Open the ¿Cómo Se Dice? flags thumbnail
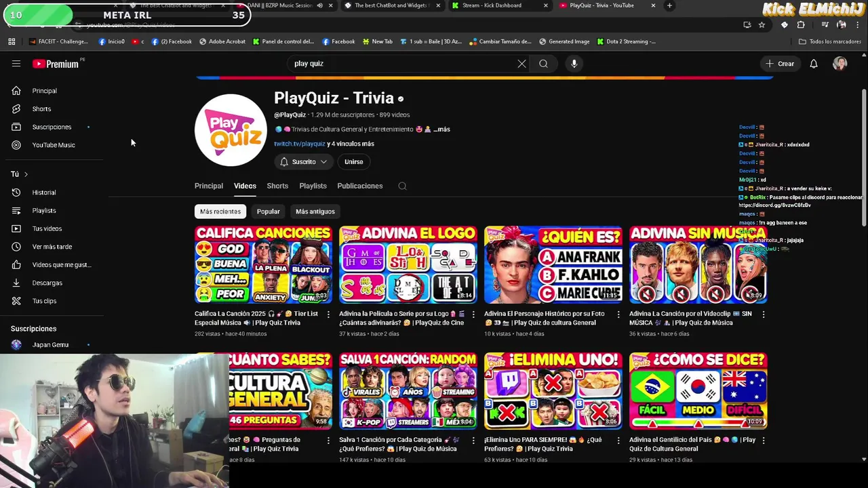Viewport: 868px width, 488px height. tap(698, 391)
